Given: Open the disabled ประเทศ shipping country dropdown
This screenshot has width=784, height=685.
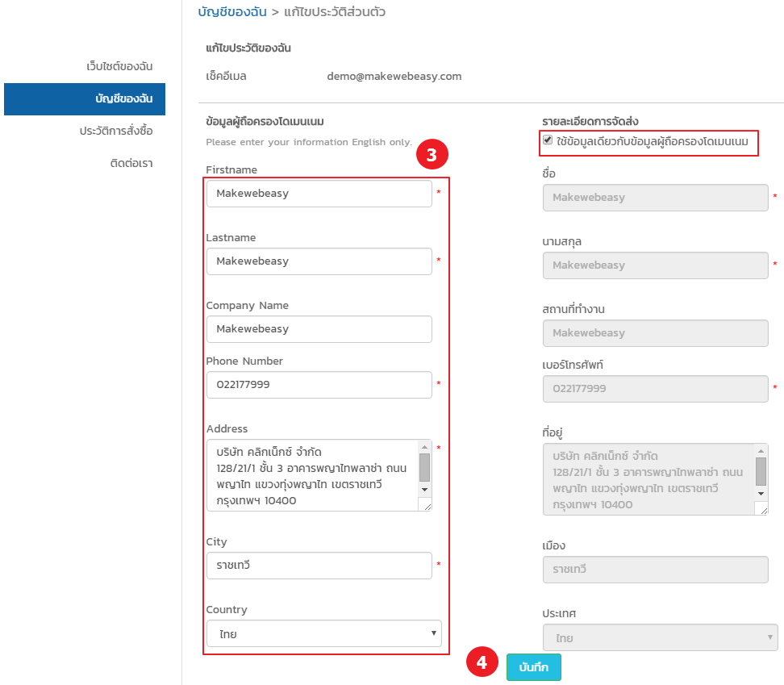Looking at the screenshot, I should tap(660, 637).
